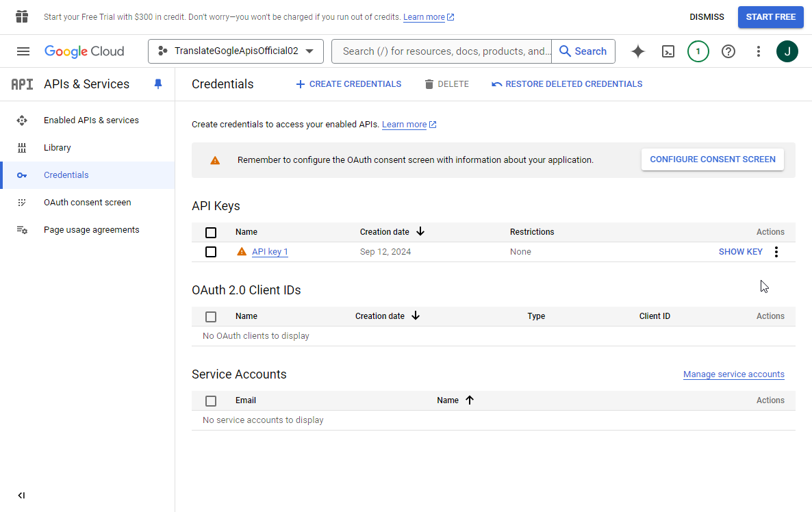
Task: Click the free trial gift icon
Action: pyautogui.click(x=22, y=16)
